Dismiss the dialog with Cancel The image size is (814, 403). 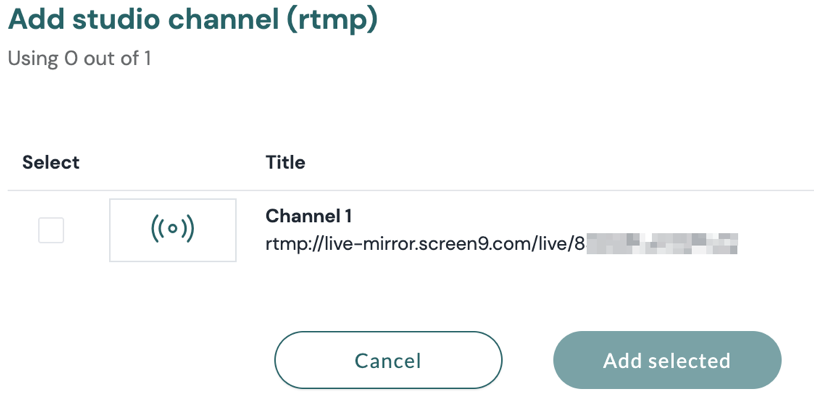[388, 360]
